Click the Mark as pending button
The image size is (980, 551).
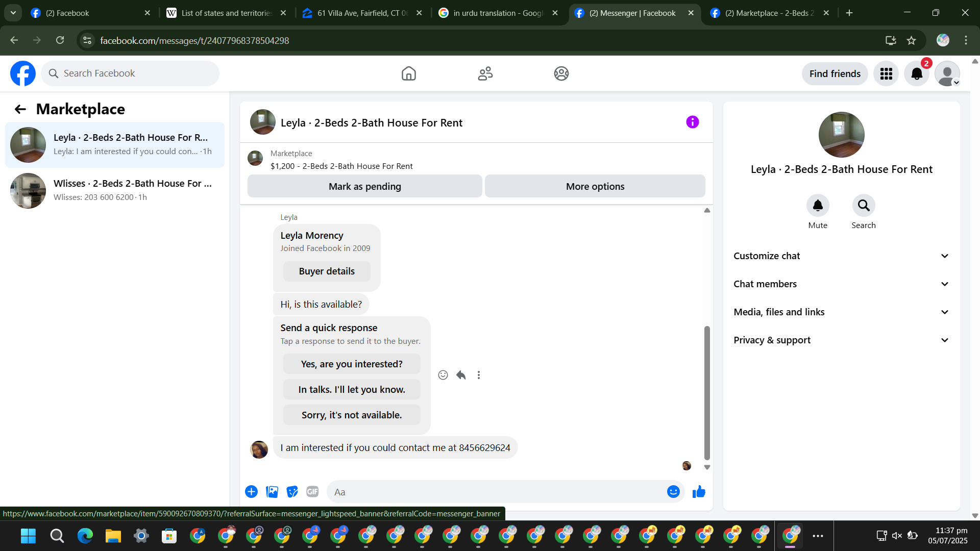pos(364,186)
